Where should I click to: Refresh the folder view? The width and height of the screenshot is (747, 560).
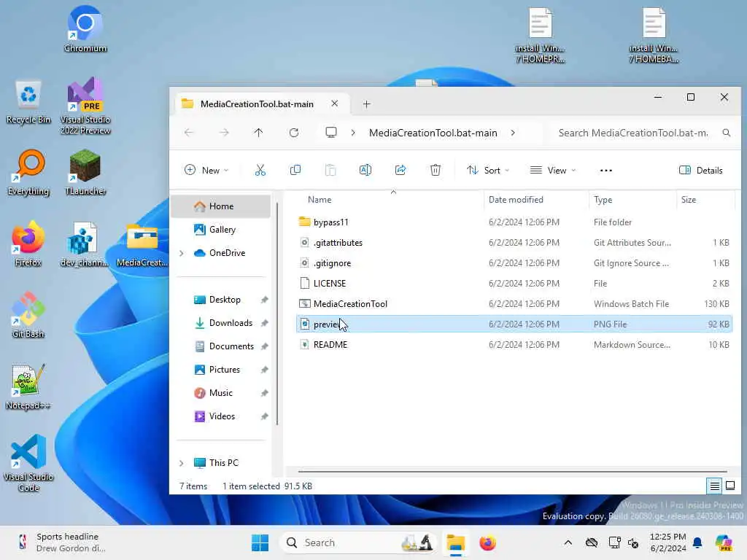click(294, 133)
